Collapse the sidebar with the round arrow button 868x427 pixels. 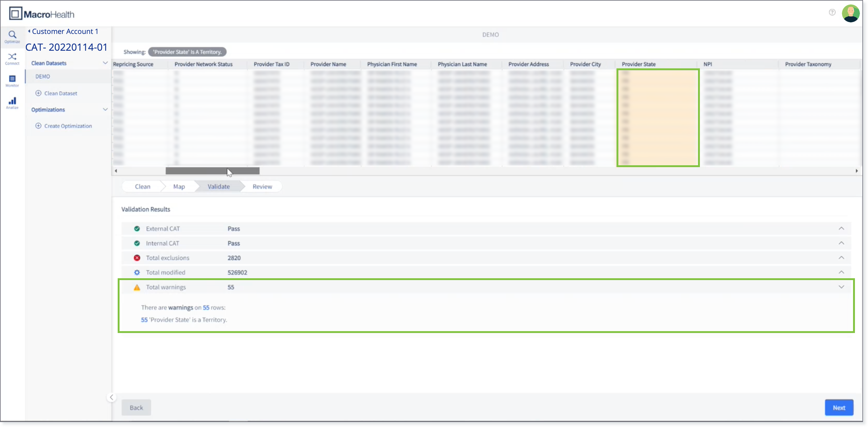111,397
